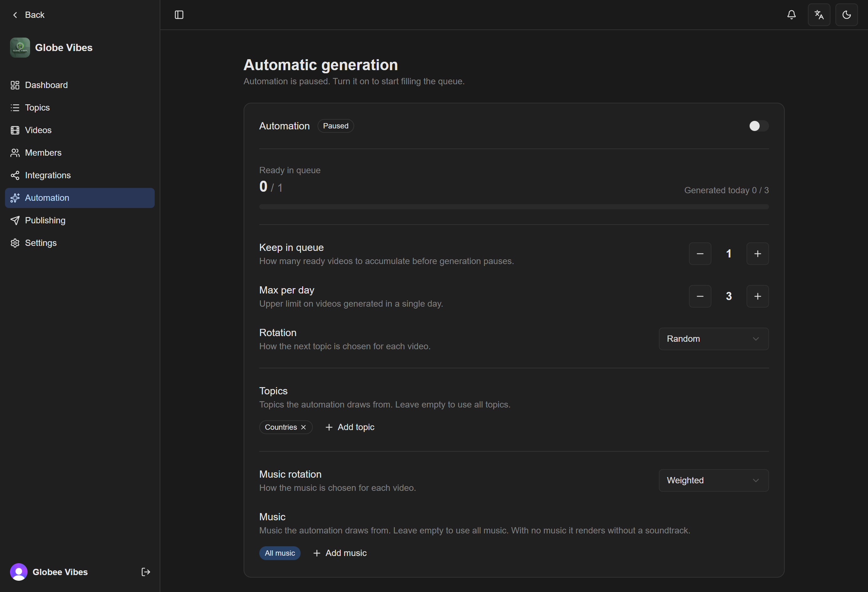Enable the Automation toggle switch
Viewport: 868px width, 592px height.
click(759, 126)
